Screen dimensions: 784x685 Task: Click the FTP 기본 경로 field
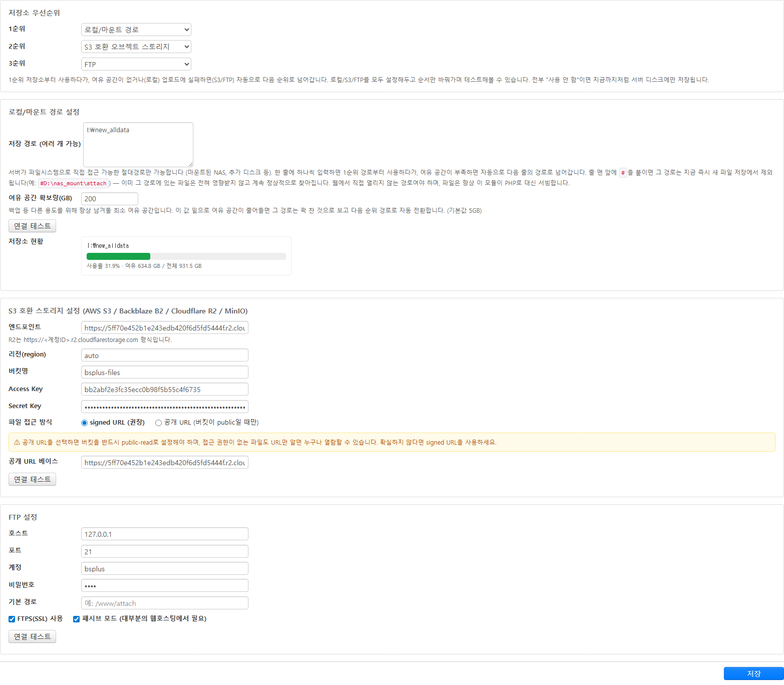164,603
